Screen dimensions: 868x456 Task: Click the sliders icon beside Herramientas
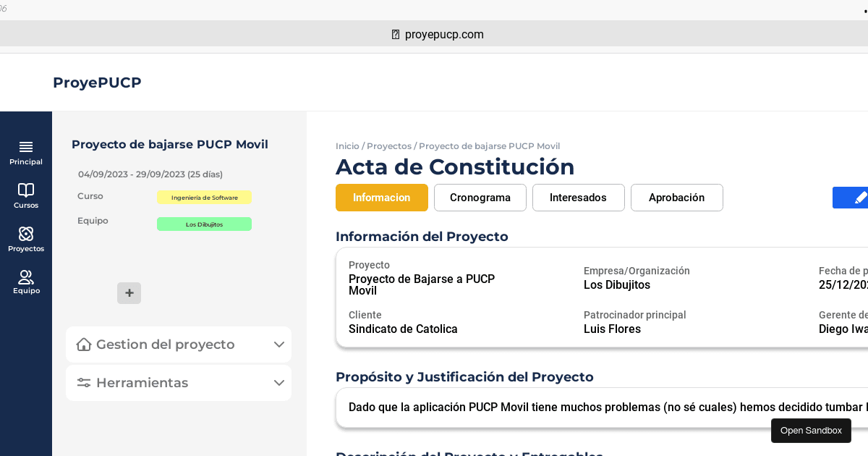[84, 383]
